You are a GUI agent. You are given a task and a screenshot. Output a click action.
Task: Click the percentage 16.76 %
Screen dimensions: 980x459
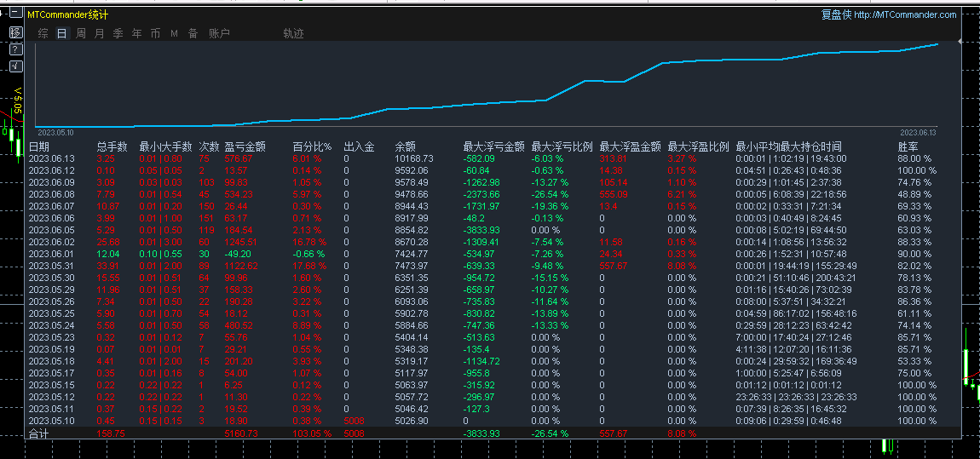pos(310,242)
